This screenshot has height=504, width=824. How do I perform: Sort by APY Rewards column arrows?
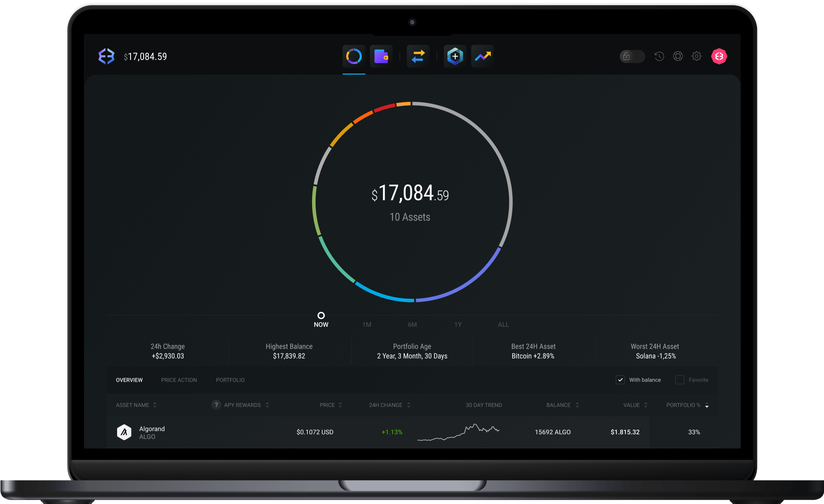(267, 405)
